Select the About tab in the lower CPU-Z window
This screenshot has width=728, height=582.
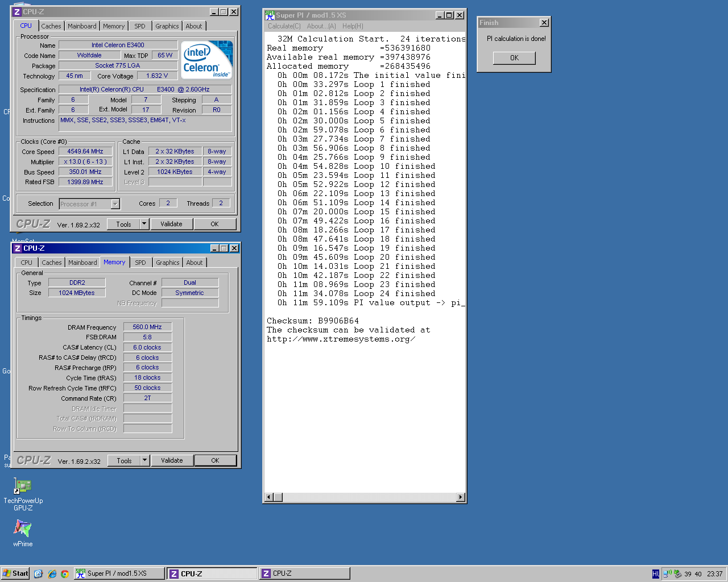click(195, 263)
